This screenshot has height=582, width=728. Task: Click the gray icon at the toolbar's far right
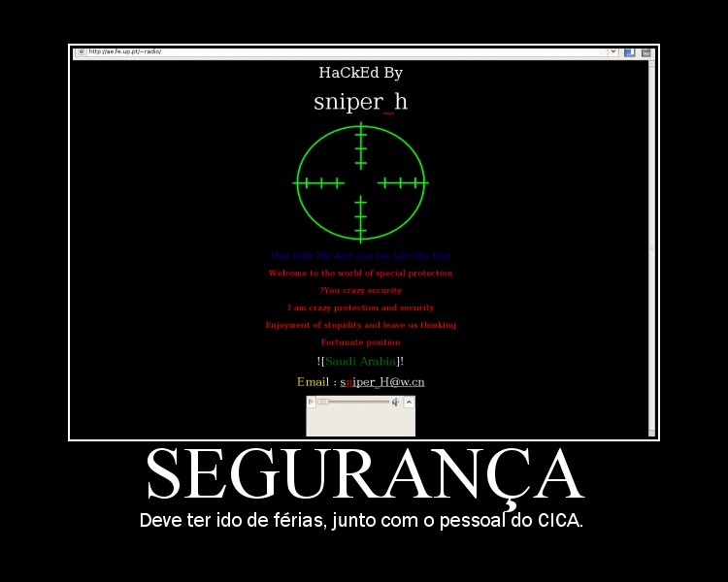(645, 52)
